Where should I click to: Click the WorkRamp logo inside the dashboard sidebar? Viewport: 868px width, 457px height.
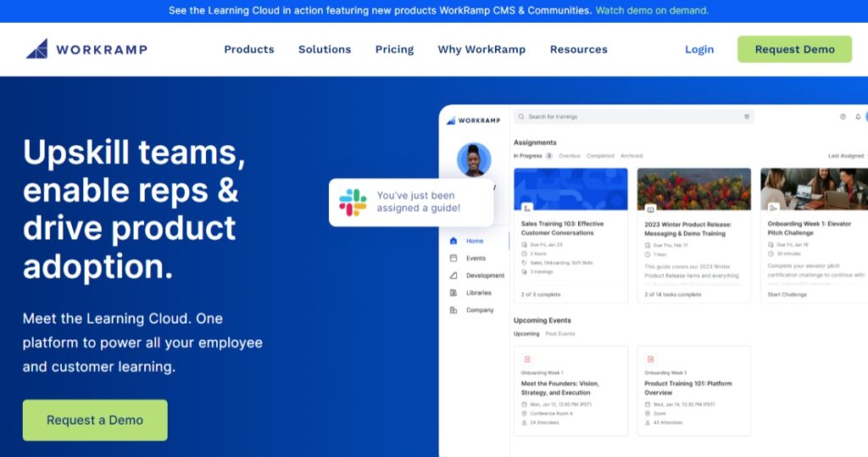point(473,120)
